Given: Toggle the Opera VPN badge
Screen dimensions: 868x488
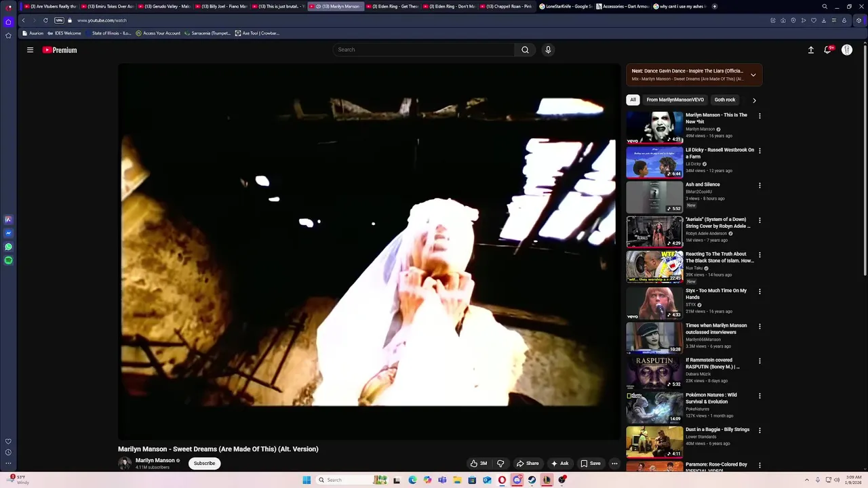Looking at the screenshot, I should tap(59, 20).
